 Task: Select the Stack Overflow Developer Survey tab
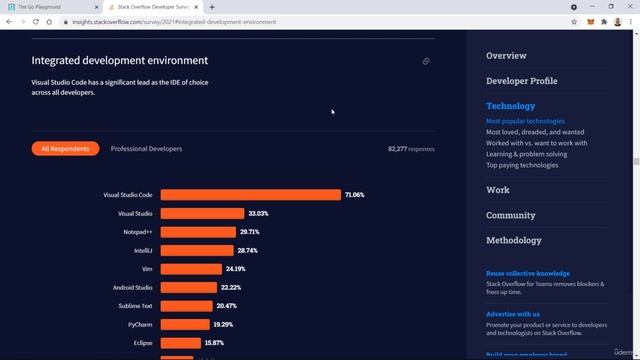click(153, 7)
